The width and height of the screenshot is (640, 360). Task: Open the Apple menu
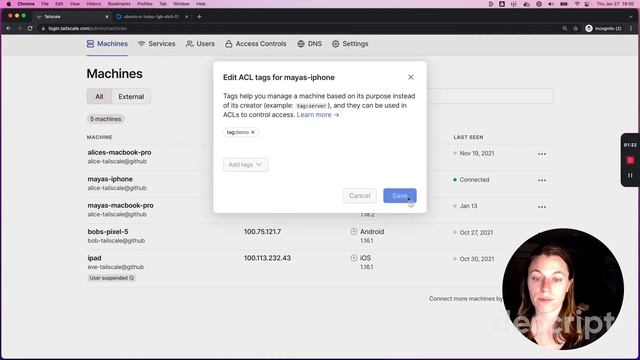coord(9,4)
